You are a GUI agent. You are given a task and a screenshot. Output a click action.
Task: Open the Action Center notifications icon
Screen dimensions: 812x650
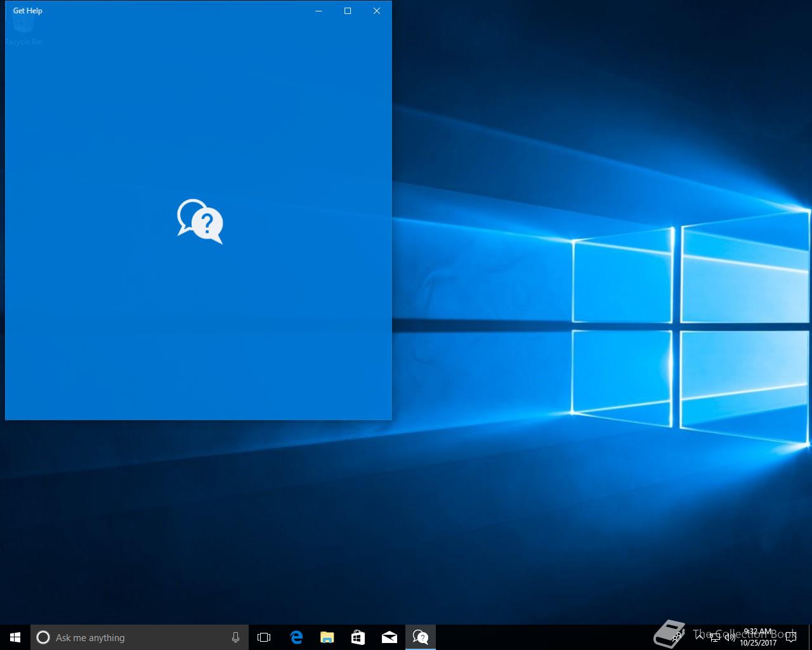click(x=791, y=637)
